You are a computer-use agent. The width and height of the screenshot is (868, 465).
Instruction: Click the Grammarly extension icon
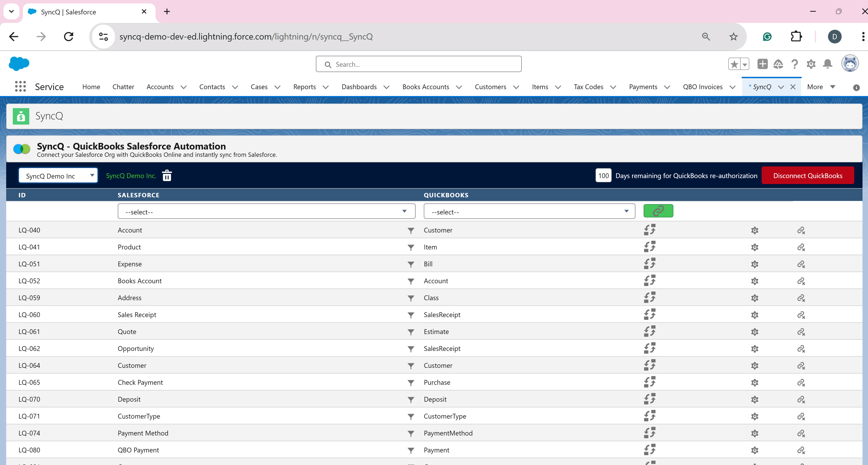tap(767, 36)
